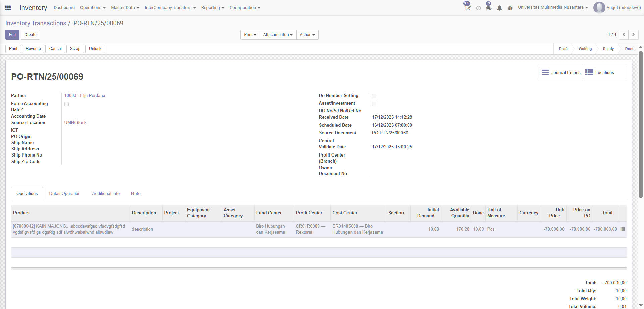This screenshot has height=309, width=644.
Task: Open the apps grid menu icon
Action: pyautogui.click(x=8, y=8)
